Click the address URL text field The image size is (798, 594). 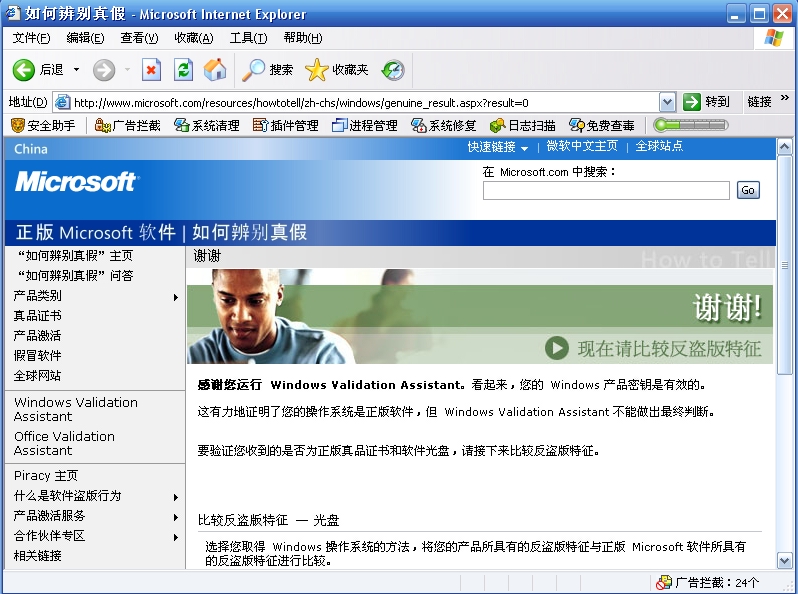point(364,103)
